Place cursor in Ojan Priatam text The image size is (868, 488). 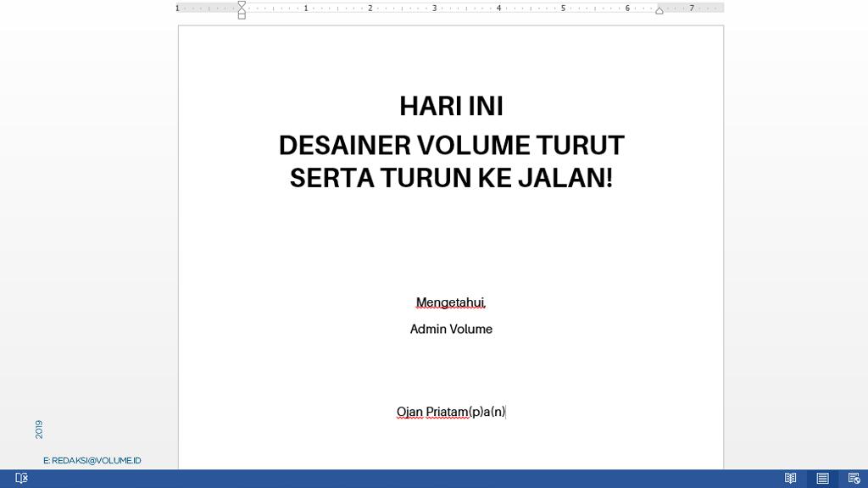coord(432,412)
